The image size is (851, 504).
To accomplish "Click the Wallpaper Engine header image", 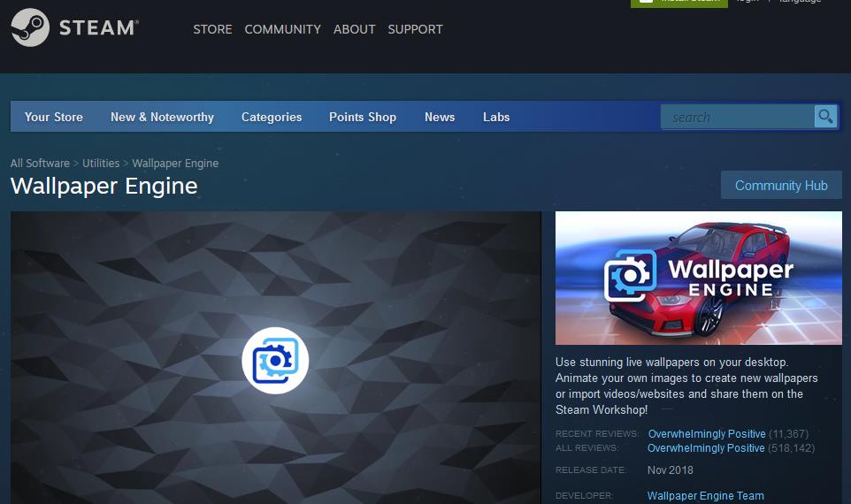I will (x=699, y=278).
